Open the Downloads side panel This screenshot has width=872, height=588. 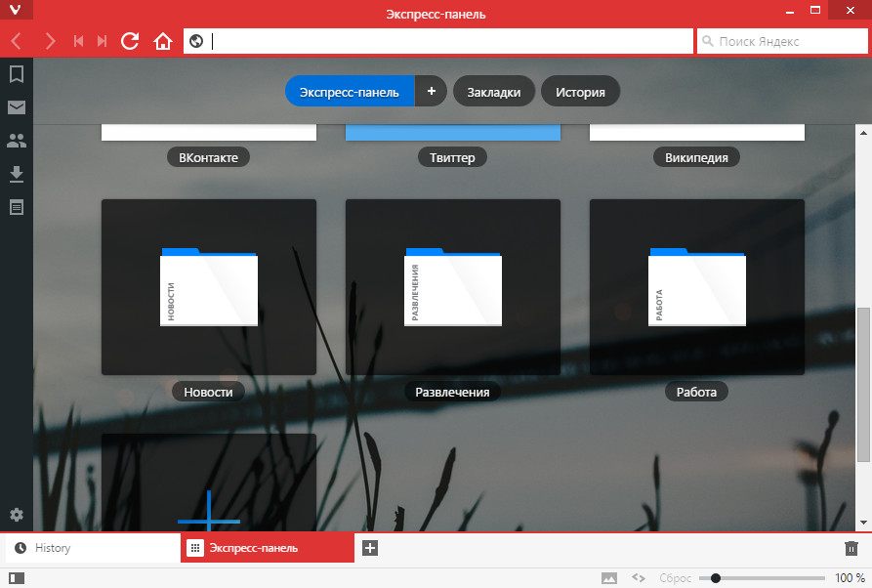click(17, 174)
